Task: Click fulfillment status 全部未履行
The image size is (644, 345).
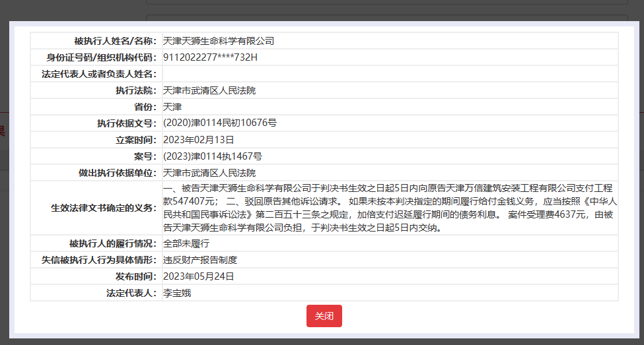Action: click(x=186, y=243)
